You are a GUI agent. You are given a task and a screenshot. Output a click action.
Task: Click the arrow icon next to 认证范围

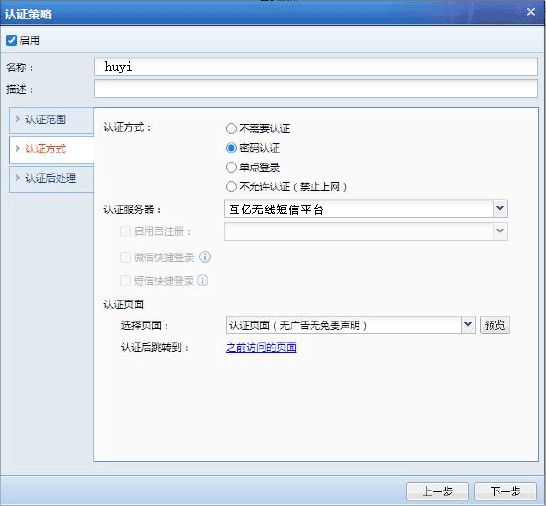(x=18, y=119)
